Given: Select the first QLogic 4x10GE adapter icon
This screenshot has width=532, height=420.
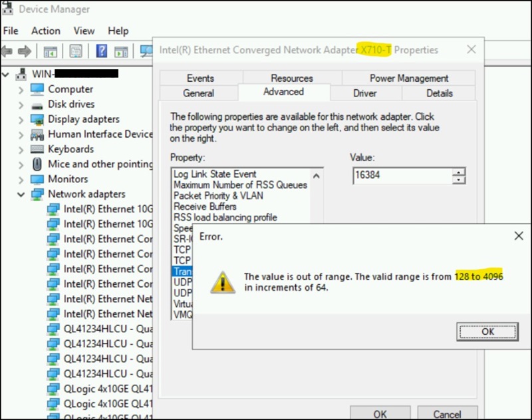Looking at the screenshot, I should point(55,389).
